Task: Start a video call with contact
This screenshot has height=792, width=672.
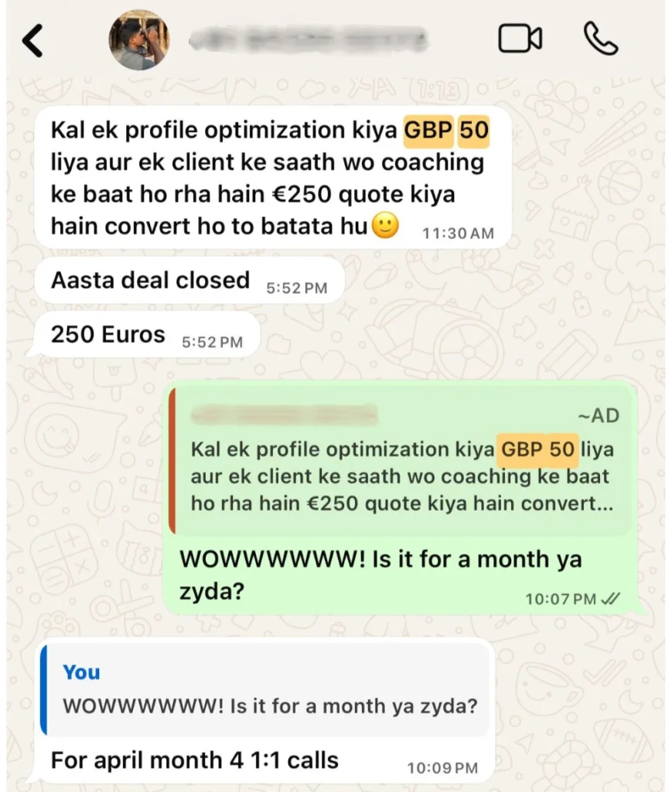Action: (x=520, y=39)
